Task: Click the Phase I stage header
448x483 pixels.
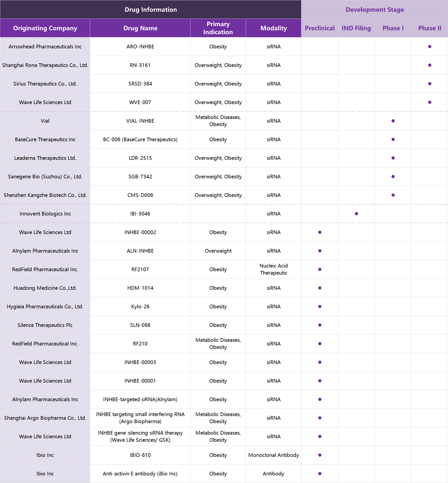Action: [393, 28]
